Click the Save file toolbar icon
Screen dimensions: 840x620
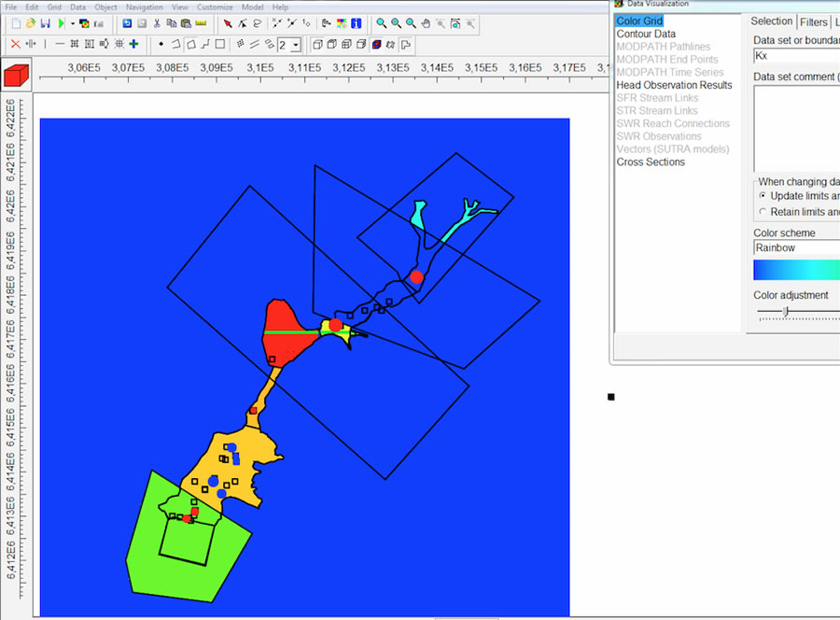46,23
